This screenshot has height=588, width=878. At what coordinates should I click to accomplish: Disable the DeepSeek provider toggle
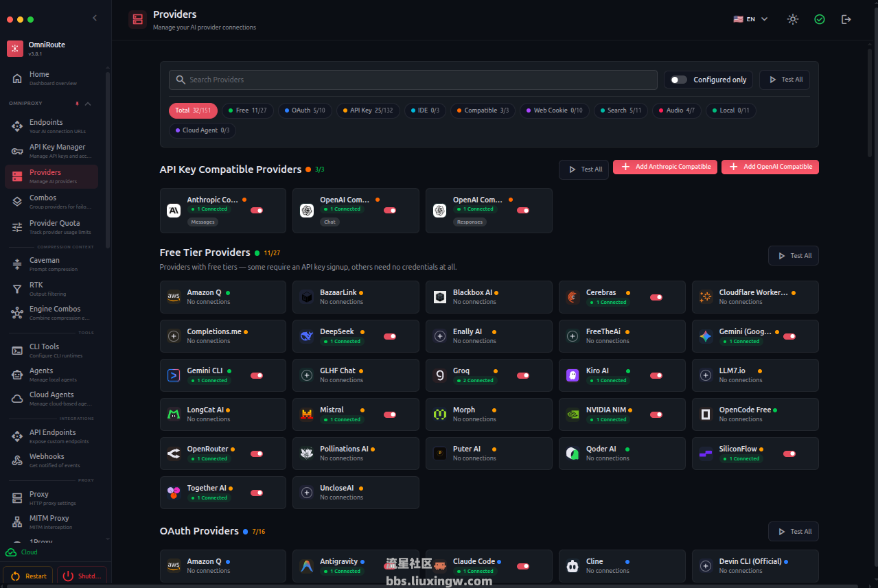[390, 336]
